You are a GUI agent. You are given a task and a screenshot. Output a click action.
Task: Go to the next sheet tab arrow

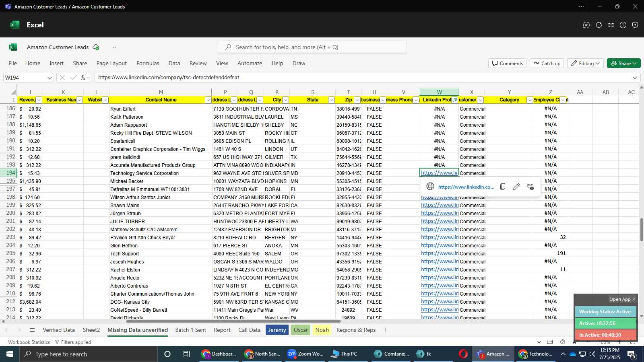[19, 330]
